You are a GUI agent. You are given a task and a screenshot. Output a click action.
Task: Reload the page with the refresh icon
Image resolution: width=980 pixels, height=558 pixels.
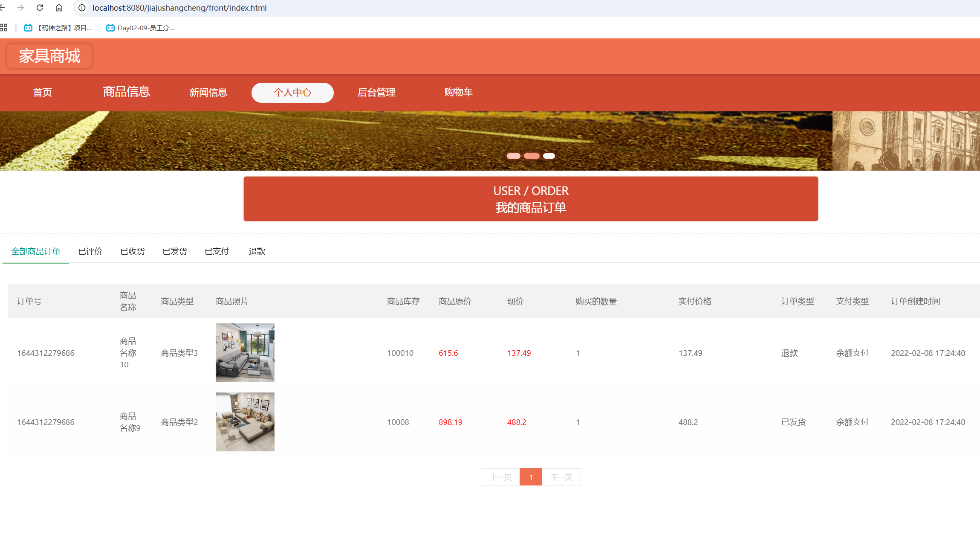(x=40, y=8)
